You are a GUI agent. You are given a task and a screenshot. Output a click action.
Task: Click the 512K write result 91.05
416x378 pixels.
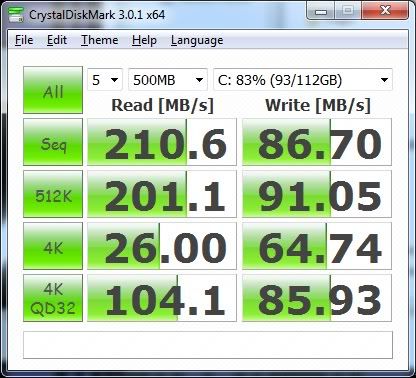tap(317, 194)
